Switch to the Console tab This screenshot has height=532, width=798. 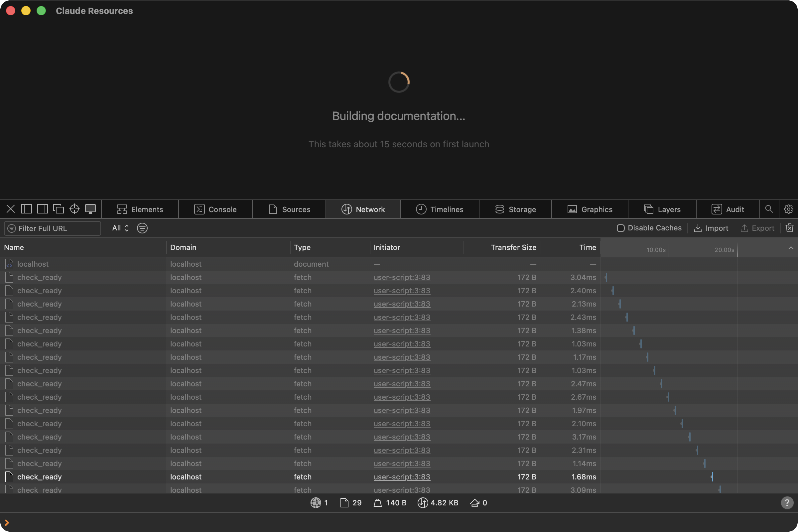pyautogui.click(x=215, y=209)
